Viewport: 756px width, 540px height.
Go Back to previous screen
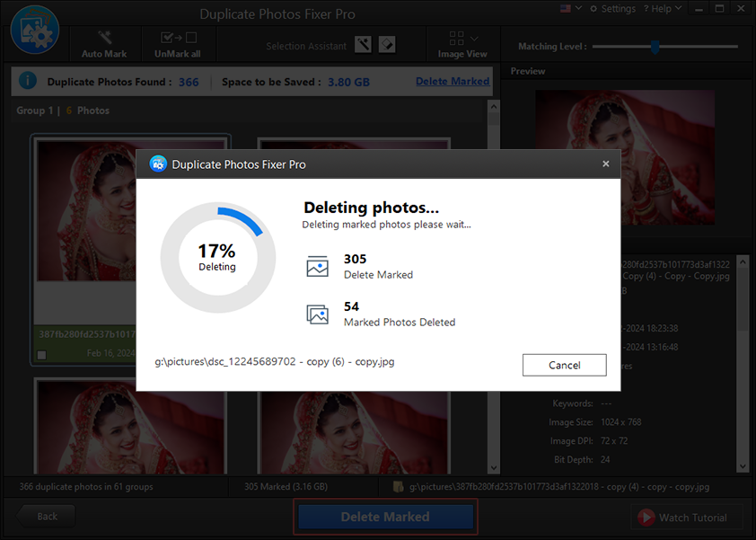point(47,517)
